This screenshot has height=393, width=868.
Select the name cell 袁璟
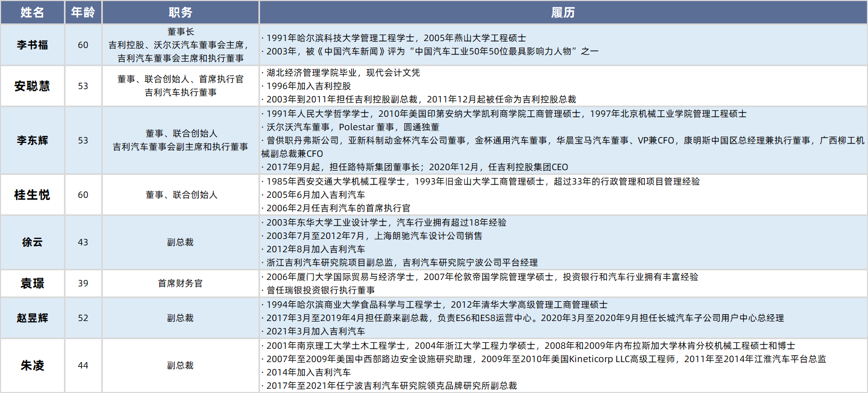coord(33,283)
